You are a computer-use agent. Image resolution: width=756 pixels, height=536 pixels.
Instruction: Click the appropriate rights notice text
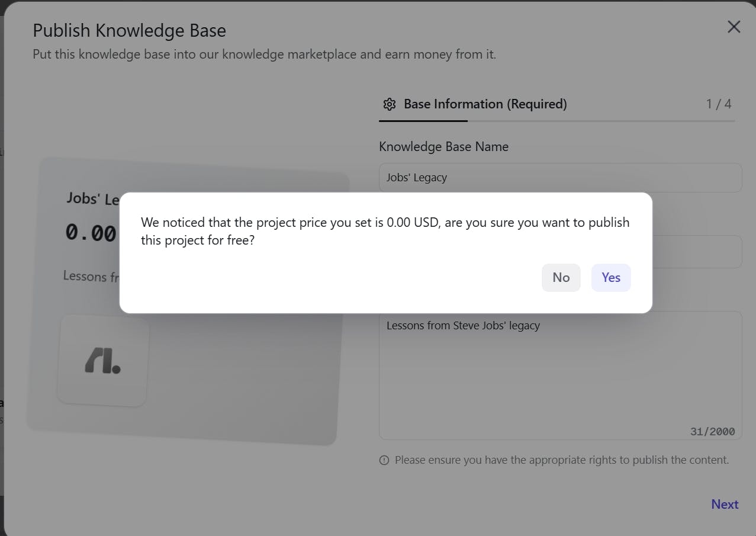click(561, 460)
